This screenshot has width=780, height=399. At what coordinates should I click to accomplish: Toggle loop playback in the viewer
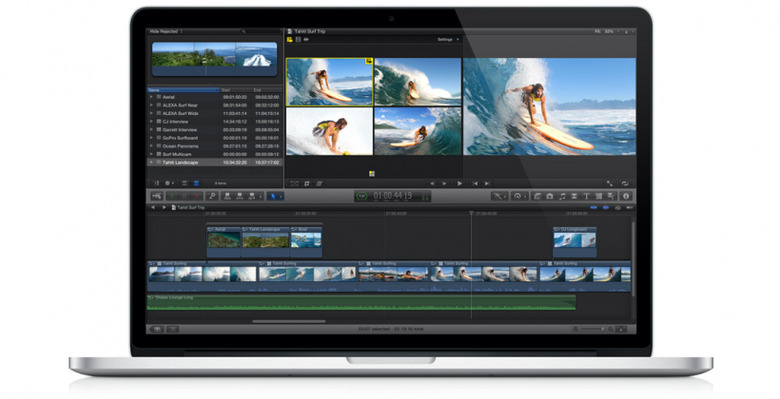point(625,184)
